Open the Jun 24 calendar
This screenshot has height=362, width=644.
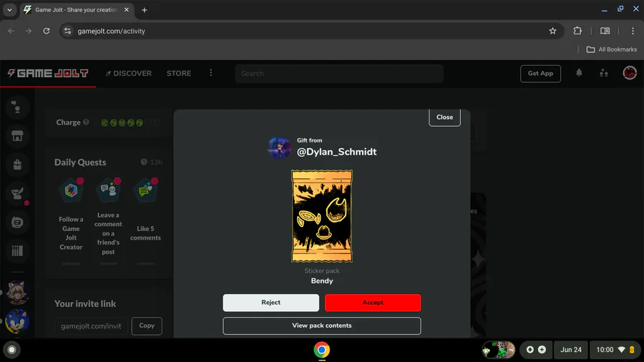571,350
